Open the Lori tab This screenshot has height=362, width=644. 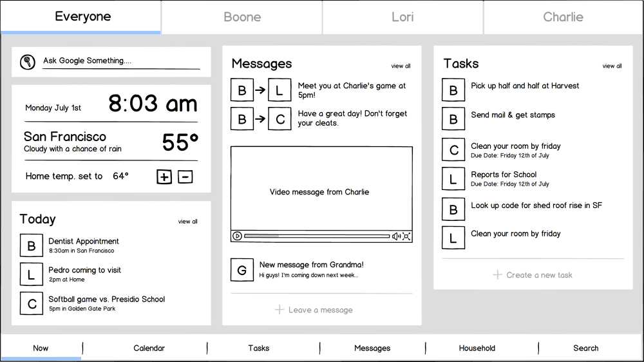(x=402, y=17)
